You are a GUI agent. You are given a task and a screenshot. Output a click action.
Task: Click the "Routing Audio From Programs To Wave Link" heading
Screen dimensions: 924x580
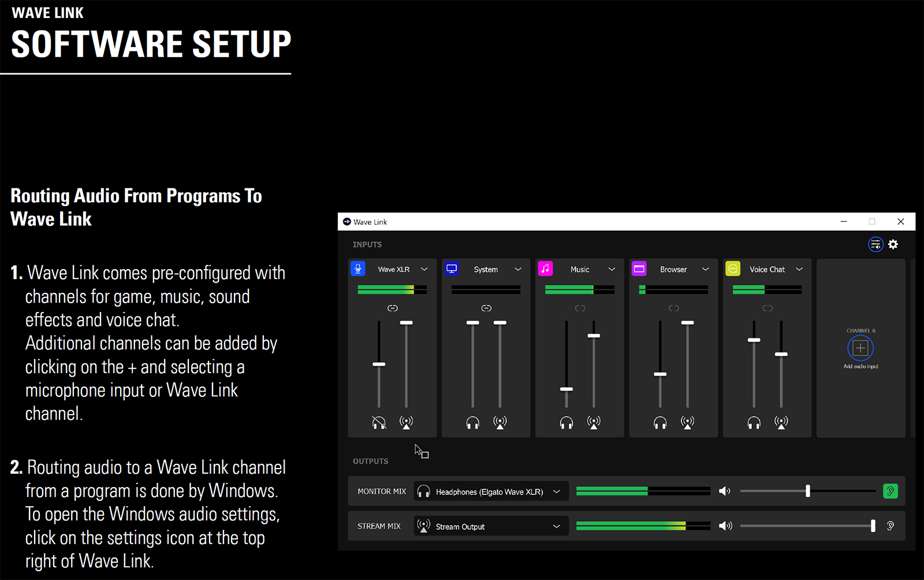pyautogui.click(x=136, y=207)
